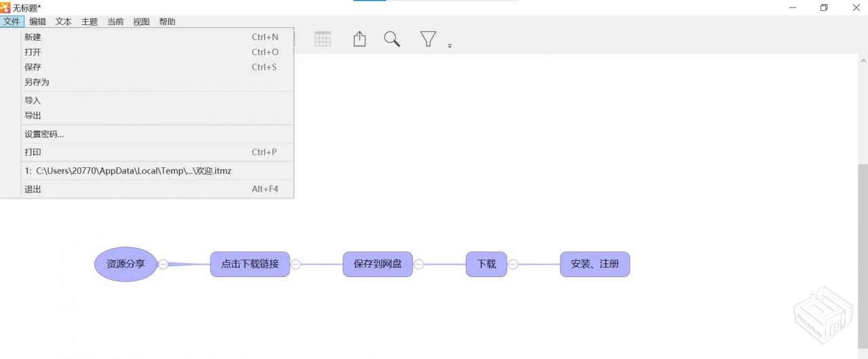This screenshot has width=868, height=359.
Task: Open the 设置密码... menu option
Action: click(44, 134)
